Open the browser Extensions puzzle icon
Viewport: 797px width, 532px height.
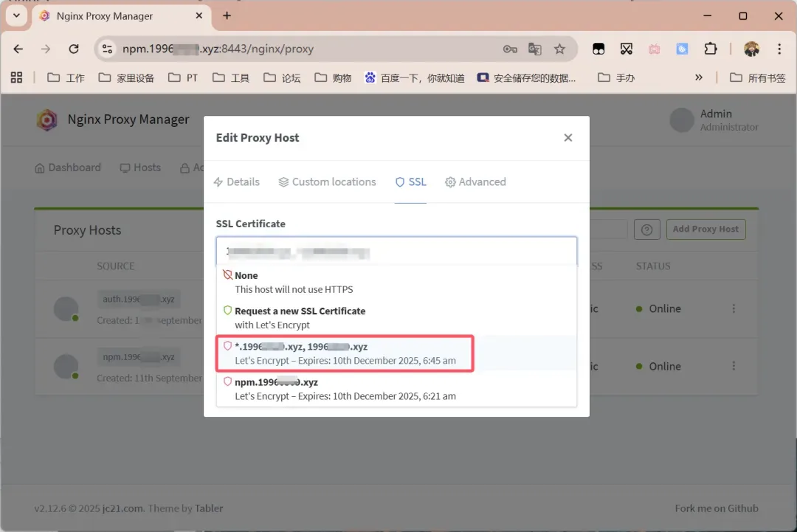[x=710, y=49]
